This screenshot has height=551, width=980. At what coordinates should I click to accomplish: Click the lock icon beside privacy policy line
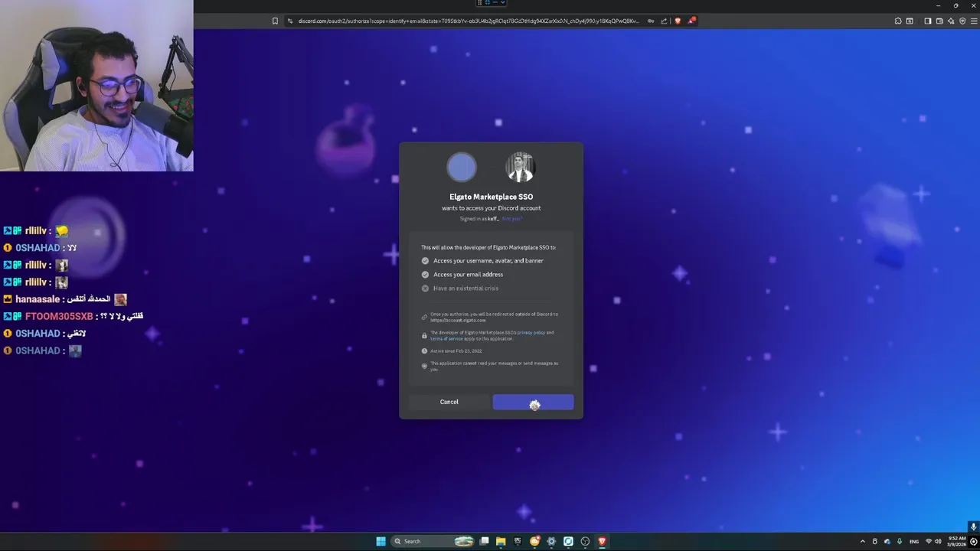[424, 335]
